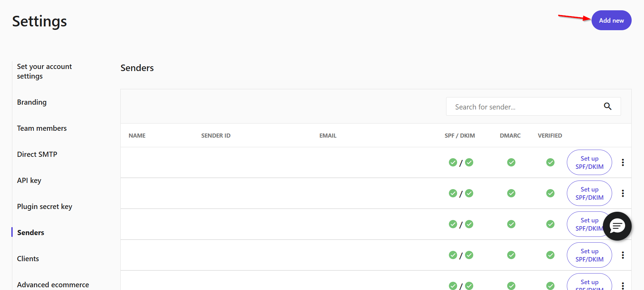
Task: Open three-dot menu for second sender
Action: pyautogui.click(x=623, y=193)
